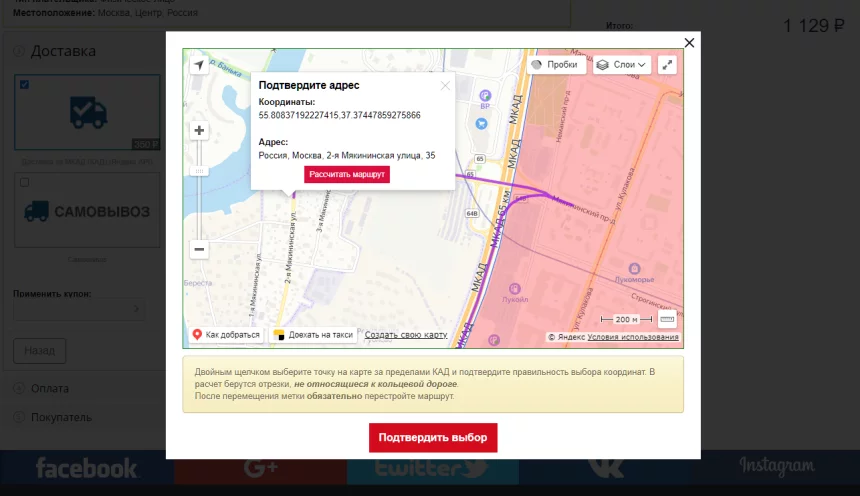Toggle the truck delivery option checkbox
The image size is (860, 496).
(25, 85)
